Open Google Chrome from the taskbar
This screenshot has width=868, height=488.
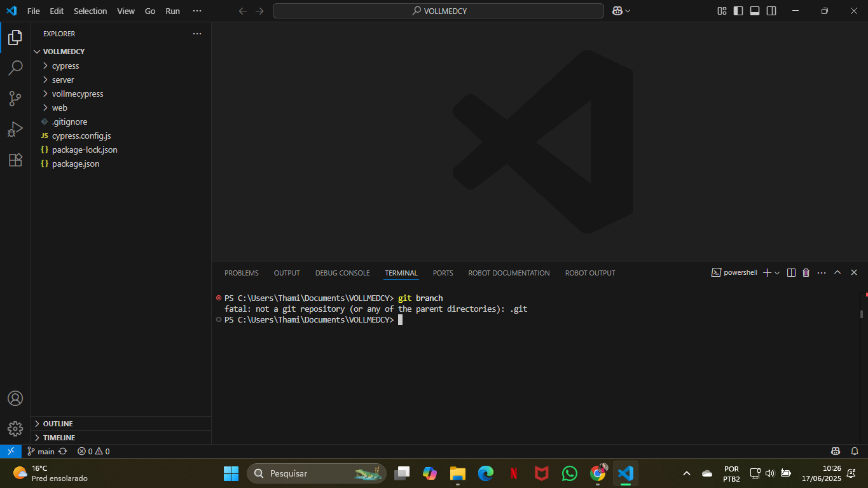[598, 473]
